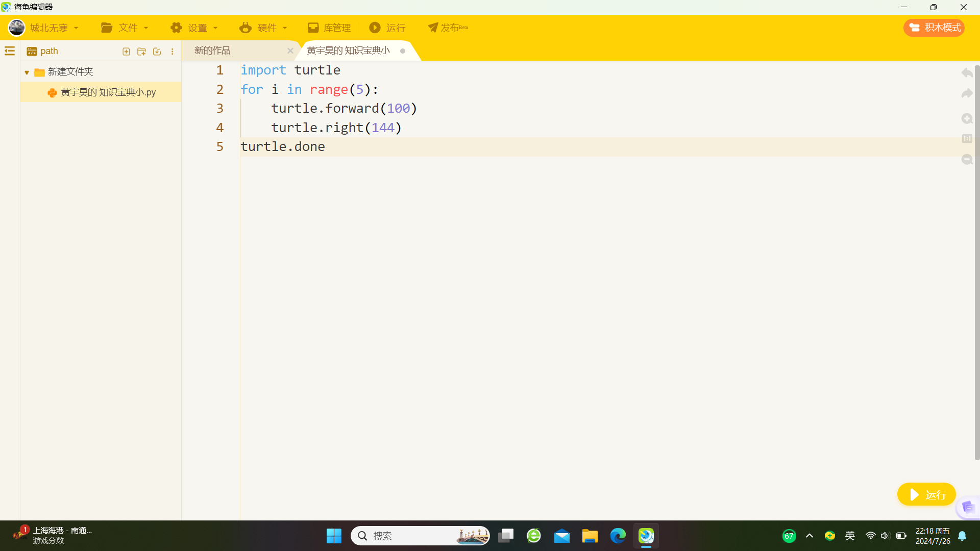Viewport: 980px width, 551px height.
Task: Show hidden system tray icons
Action: point(810,536)
